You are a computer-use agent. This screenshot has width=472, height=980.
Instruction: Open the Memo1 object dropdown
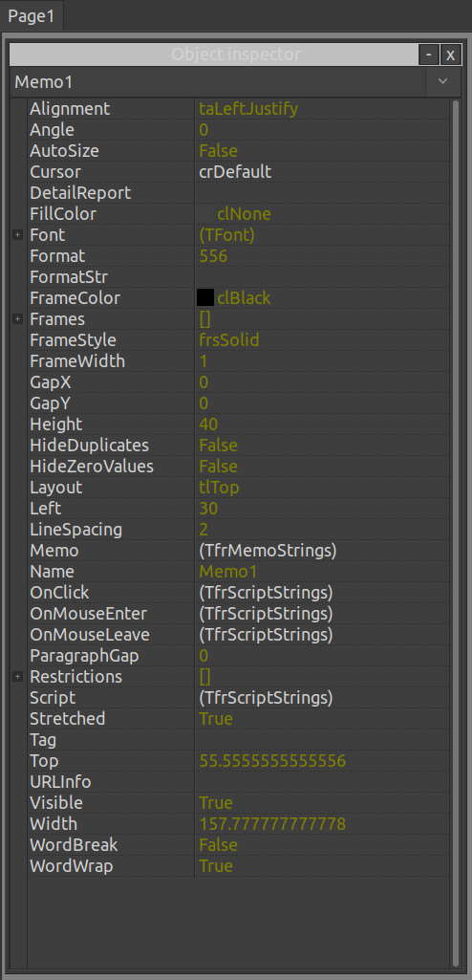coord(443,82)
